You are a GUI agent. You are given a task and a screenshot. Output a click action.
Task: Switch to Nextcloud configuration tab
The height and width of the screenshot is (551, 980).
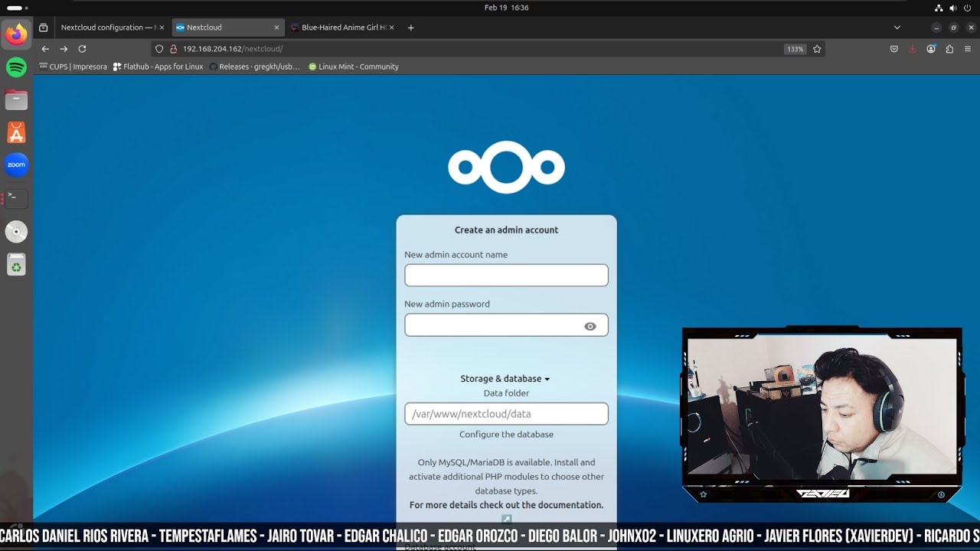(x=111, y=28)
